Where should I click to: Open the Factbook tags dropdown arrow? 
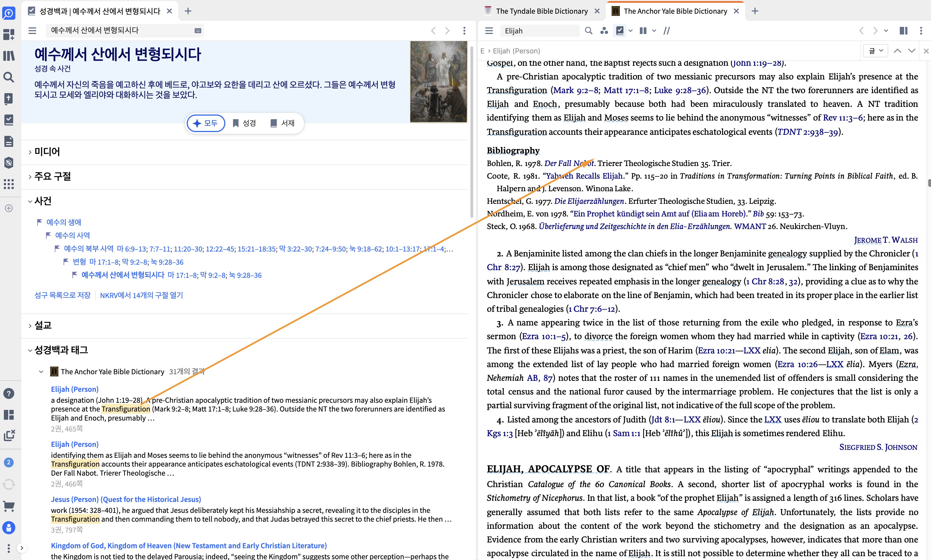coord(631,31)
